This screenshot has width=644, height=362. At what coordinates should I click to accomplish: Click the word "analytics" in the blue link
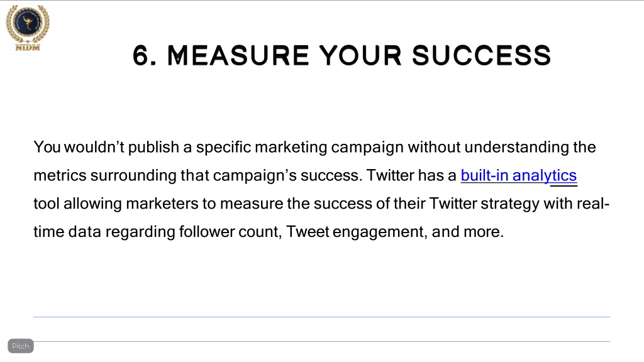(545, 176)
